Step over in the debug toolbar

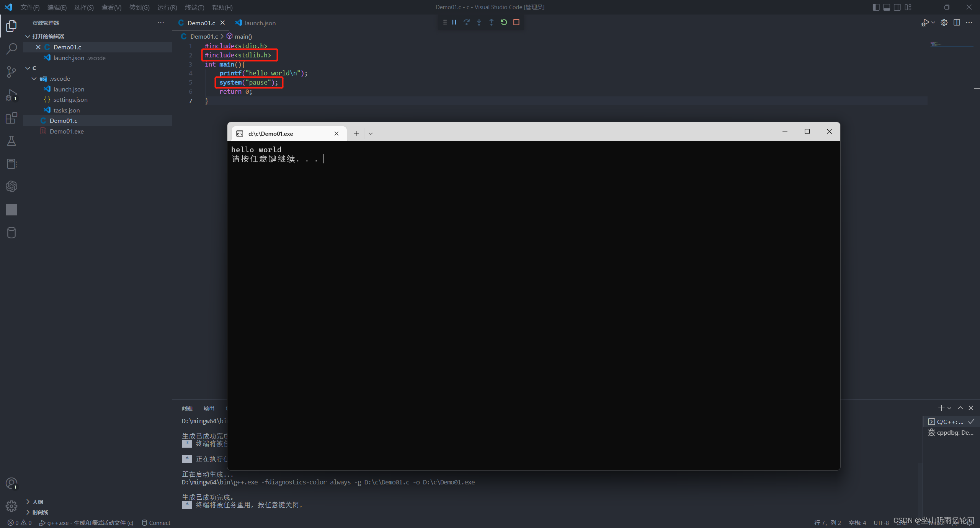467,22
